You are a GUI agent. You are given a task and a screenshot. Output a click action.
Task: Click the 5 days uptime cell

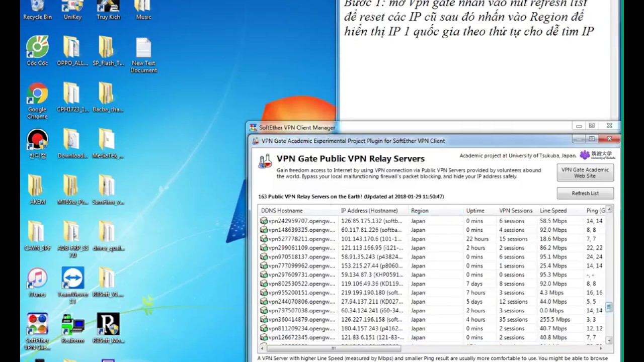[x=474, y=302]
